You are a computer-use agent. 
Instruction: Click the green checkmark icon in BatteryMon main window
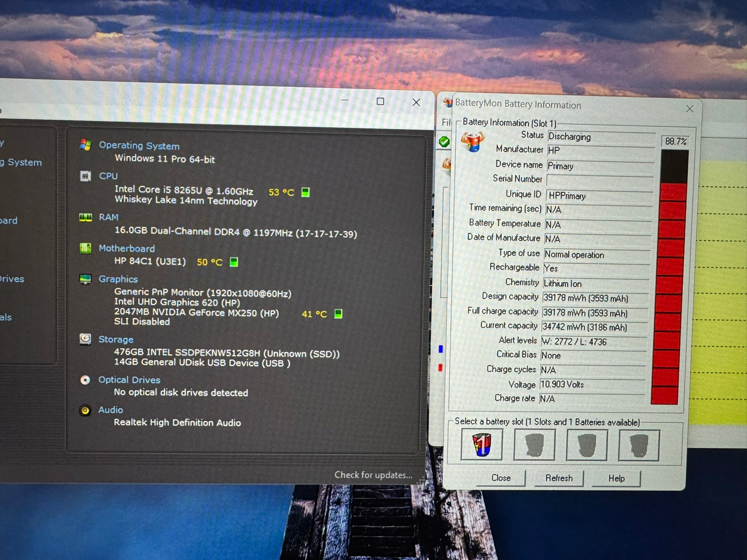tap(444, 141)
